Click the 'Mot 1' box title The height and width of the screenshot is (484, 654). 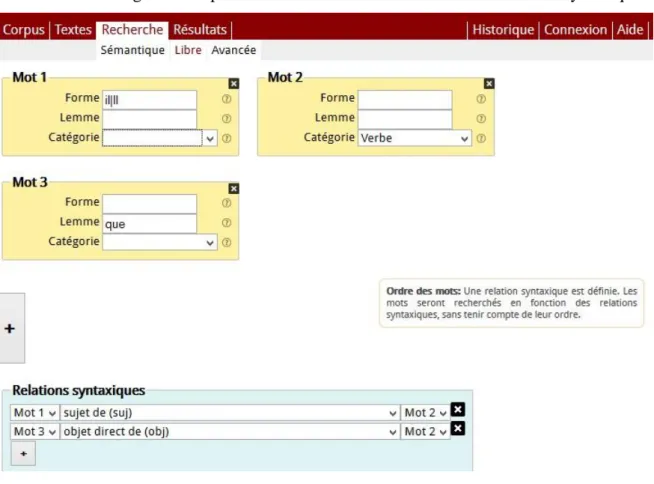tap(29, 77)
